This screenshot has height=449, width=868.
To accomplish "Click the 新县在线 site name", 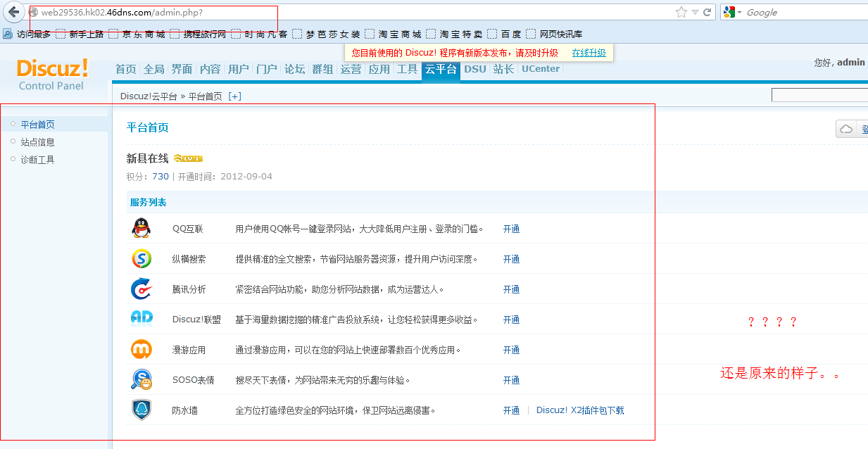I will (148, 158).
